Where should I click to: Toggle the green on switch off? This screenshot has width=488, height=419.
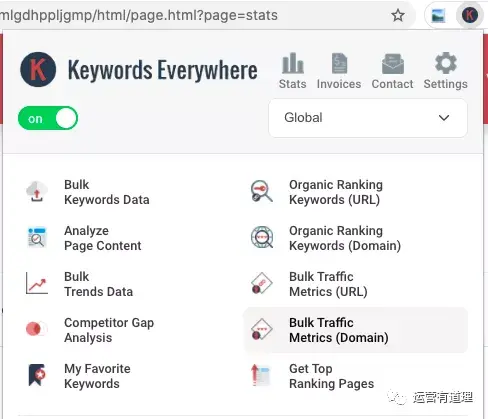(48, 118)
